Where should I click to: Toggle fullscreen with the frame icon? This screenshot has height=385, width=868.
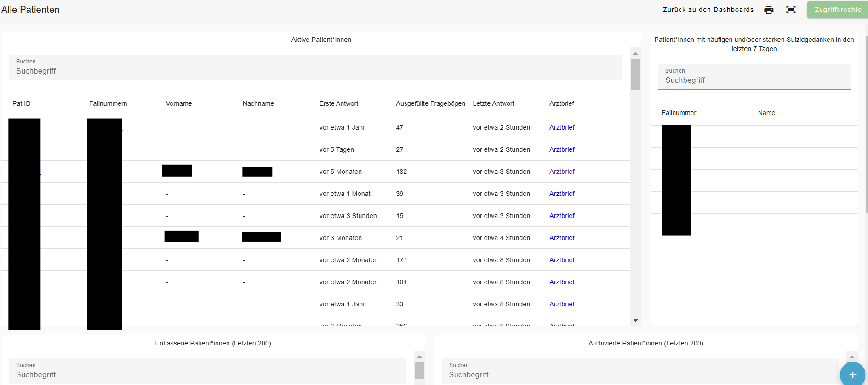pyautogui.click(x=791, y=10)
